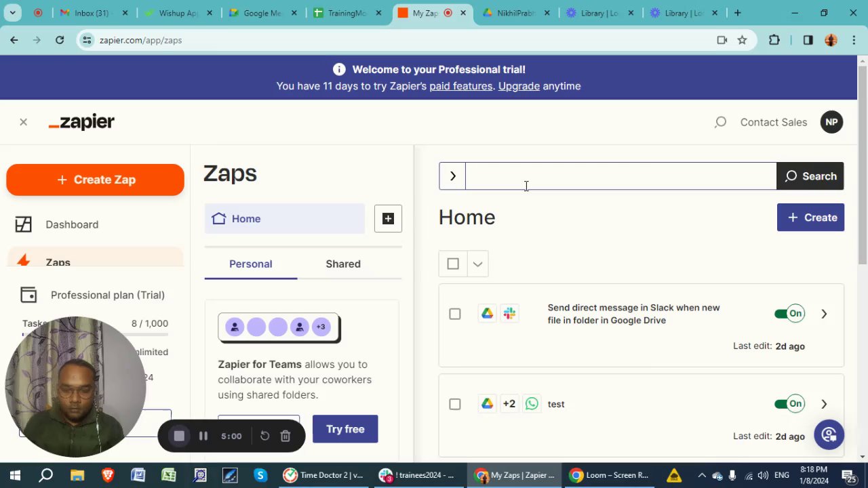
Task: Switch to the NikhilPrabh browser tab
Action: coord(517,13)
